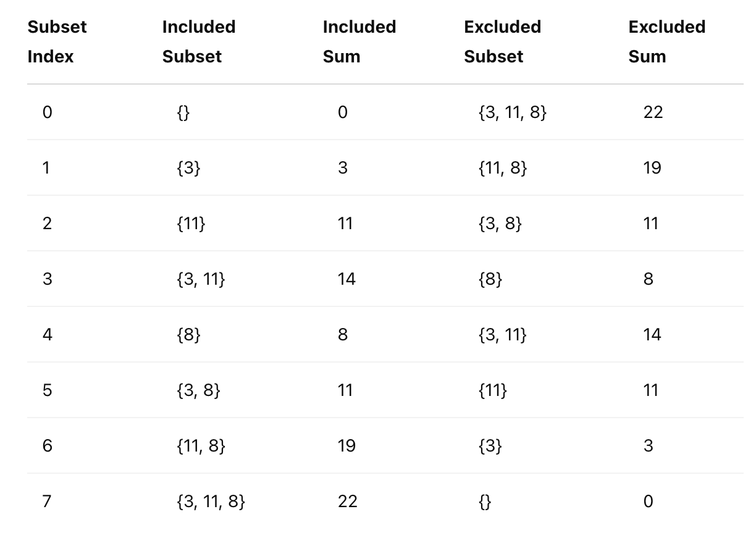Click excluded subset {11} in row 5

tap(492, 390)
